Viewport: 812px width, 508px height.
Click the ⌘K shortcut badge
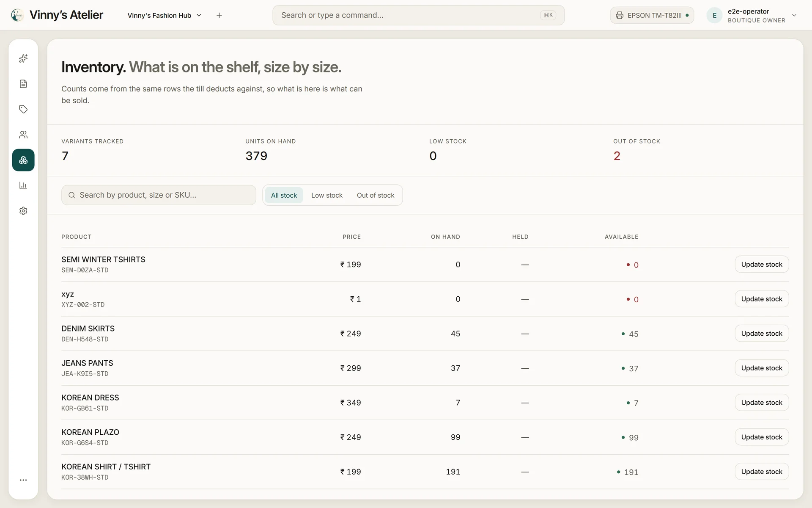[548, 15]
